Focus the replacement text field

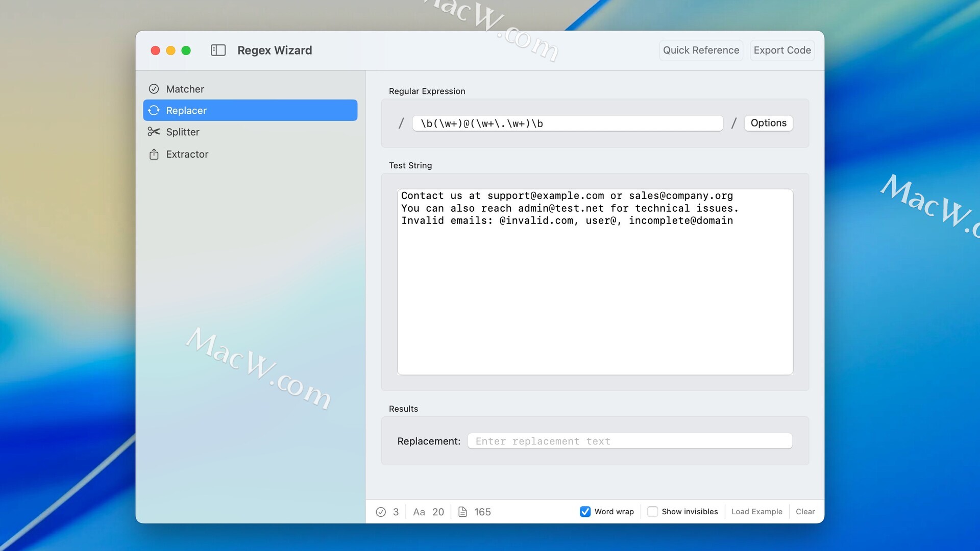[x=629, y=441]
